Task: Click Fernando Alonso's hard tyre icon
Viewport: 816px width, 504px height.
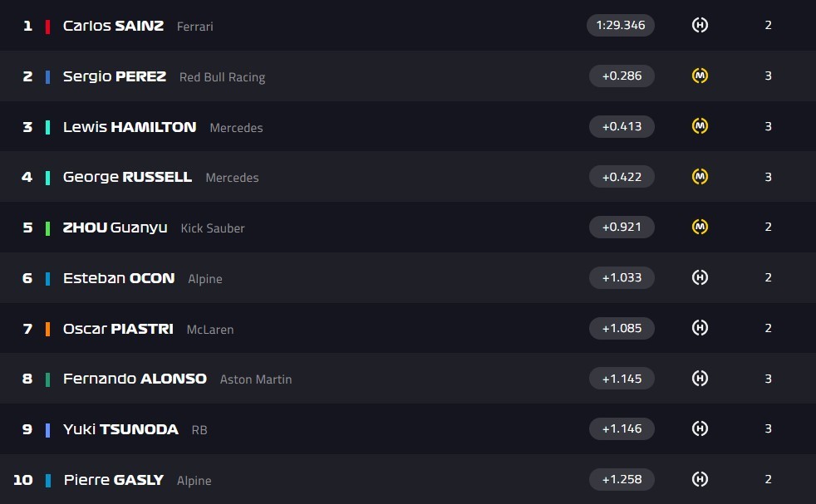Action: (x=700, y=379)
